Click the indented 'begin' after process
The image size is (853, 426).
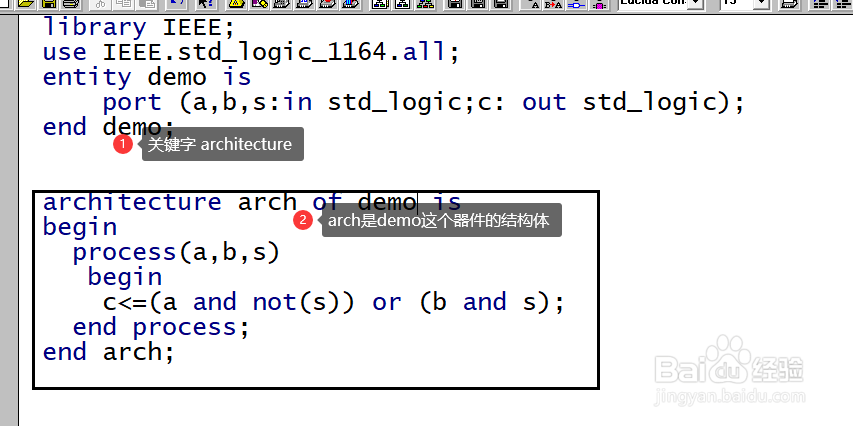click(x=125, y=277)
